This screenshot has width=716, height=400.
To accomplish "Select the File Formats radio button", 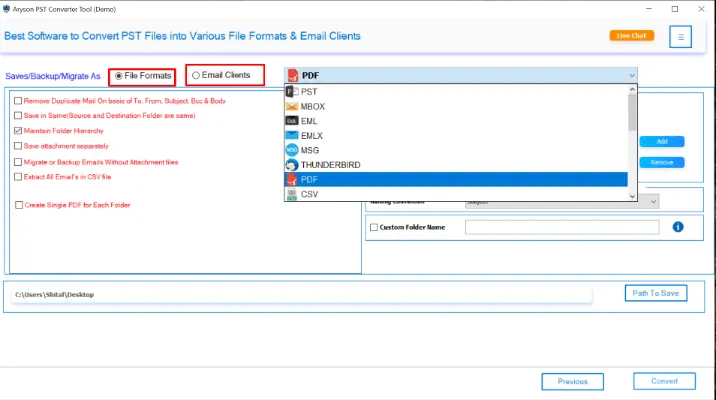I will coord(119,76).
